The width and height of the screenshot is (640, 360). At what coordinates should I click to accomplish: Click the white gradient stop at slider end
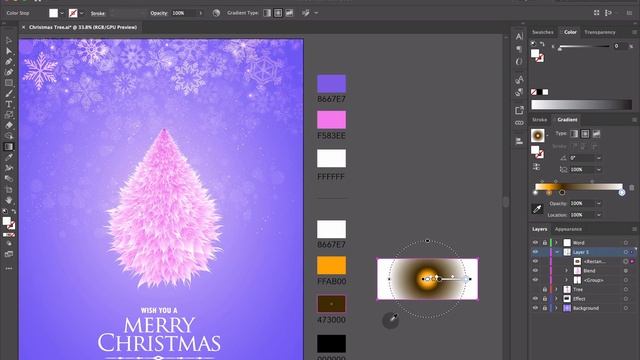(622, 192)
